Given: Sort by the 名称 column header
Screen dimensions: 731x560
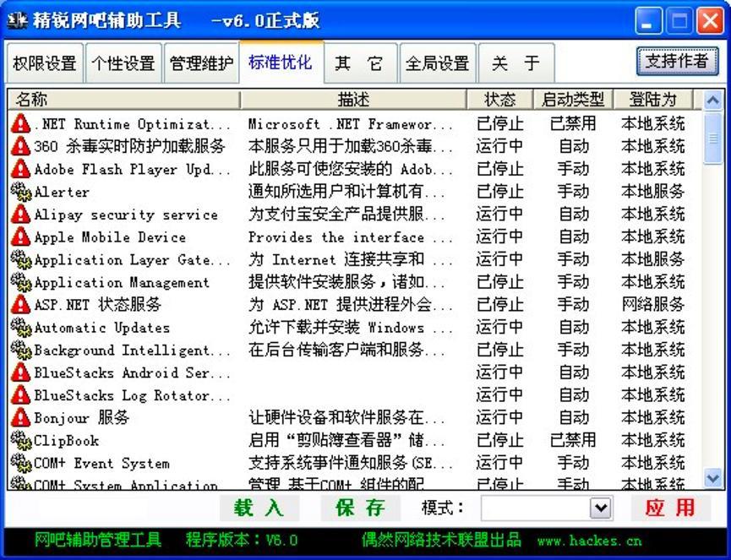Looking at the screenshot, I should [123, 99].
